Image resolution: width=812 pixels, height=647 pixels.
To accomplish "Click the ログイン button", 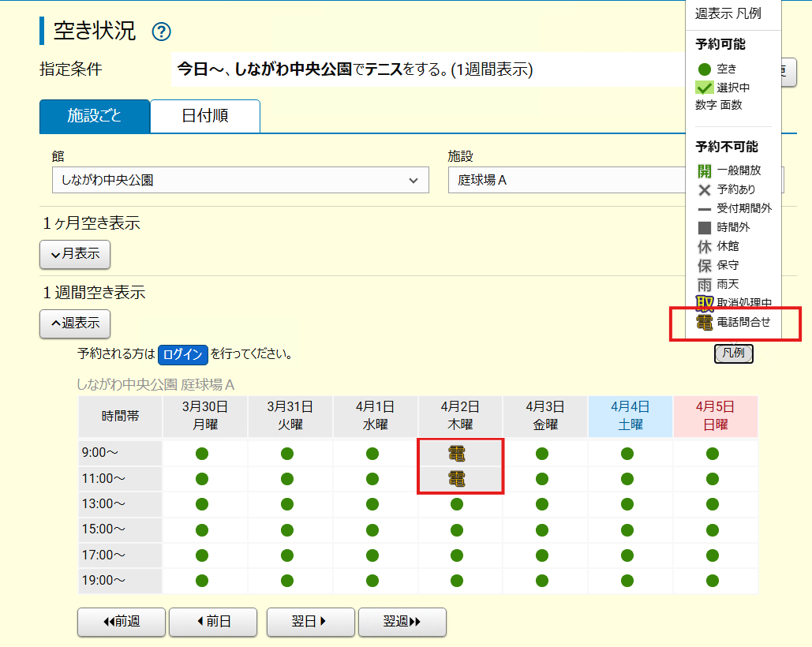I will tap(182, 354).
